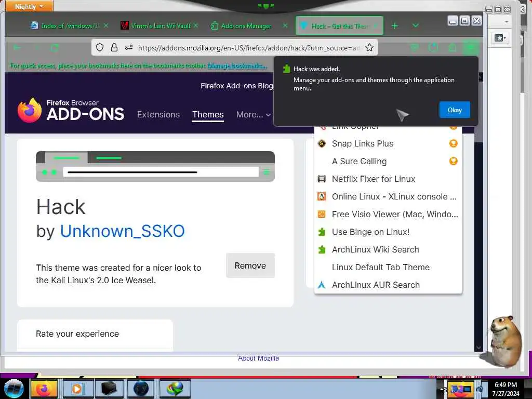Expand the list all tabs chevron
The image size is (532, 399).
[x=416, y=26]
